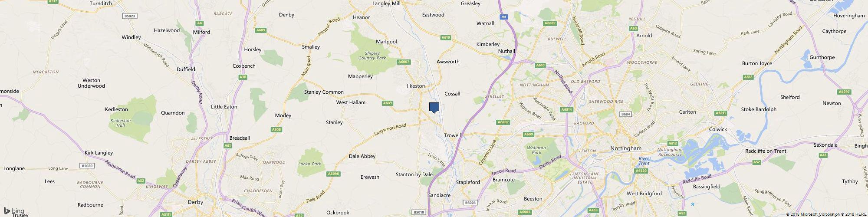Screen dimensions: 868x217
Task: Click the River Trent label
Action: coord(644,161)
